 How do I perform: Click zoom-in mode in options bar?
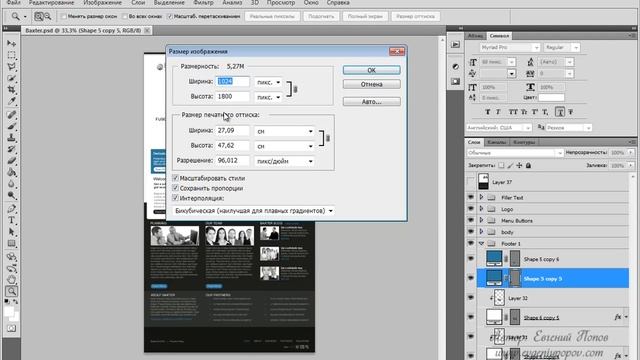[x=38, y=16]
